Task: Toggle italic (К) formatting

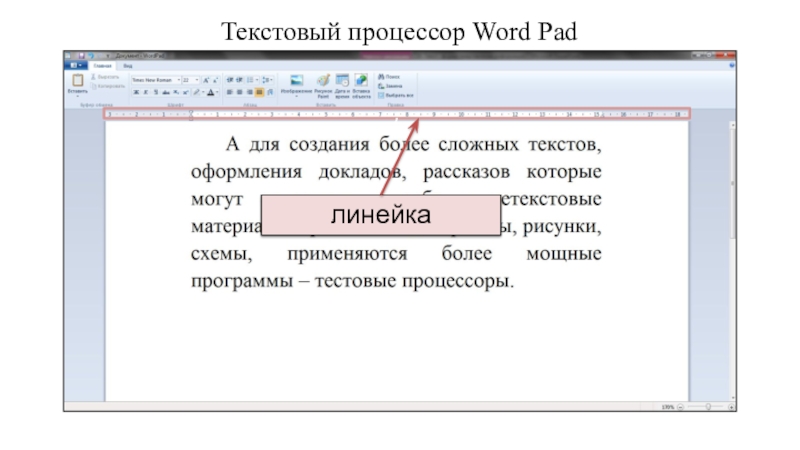Action: point(145,92)
